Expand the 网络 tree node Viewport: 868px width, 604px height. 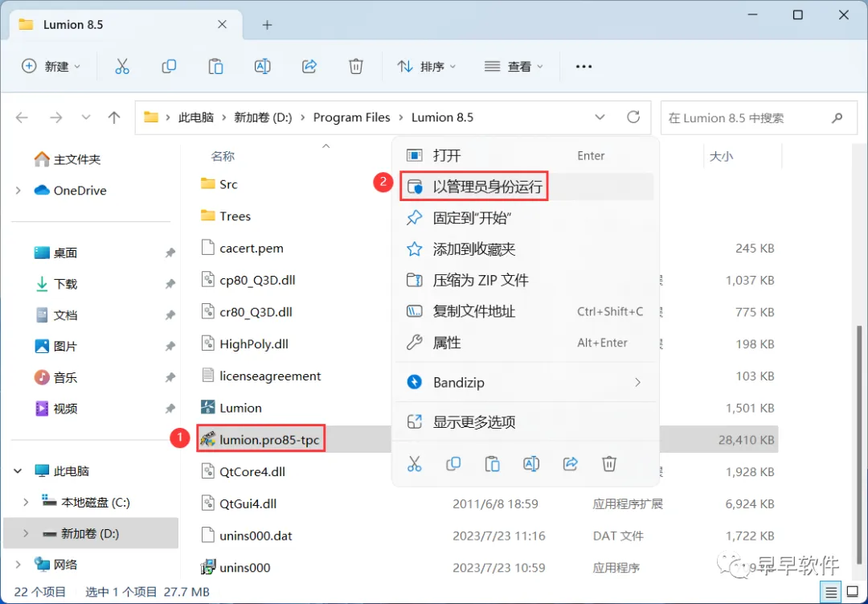coord(18,565)
